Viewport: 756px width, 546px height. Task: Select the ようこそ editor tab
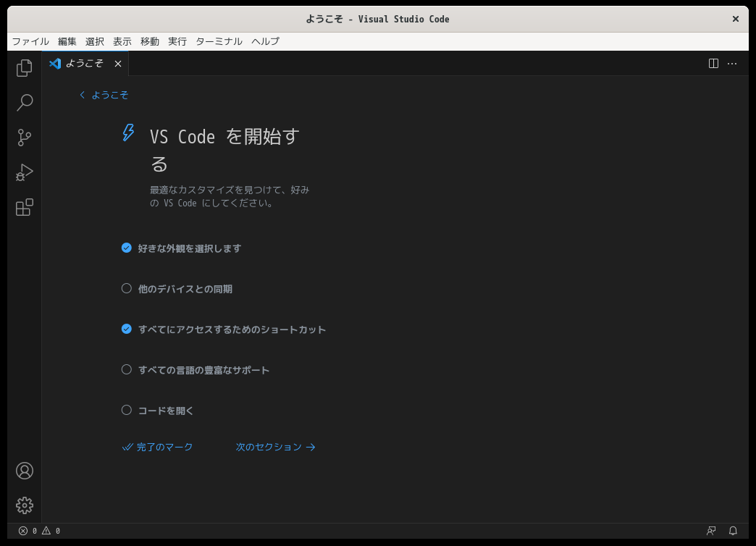click(x=85, y=63)
